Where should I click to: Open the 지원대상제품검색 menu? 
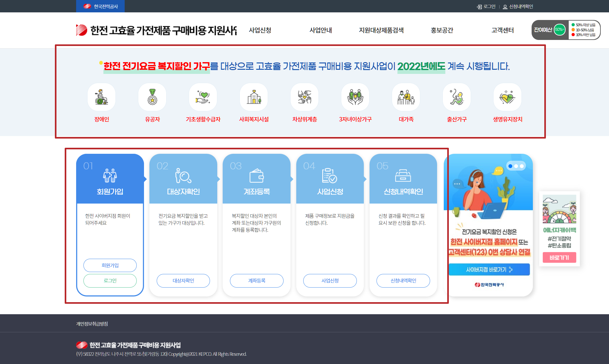tap(381, 30)
